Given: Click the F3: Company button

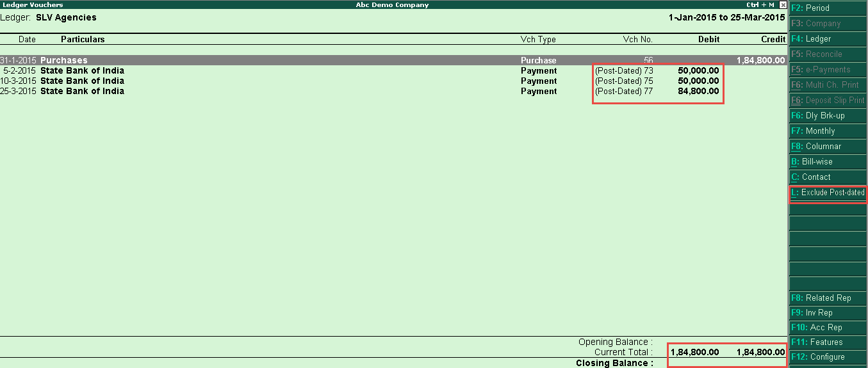Looking at the screenshot, I should coord(828,24).
